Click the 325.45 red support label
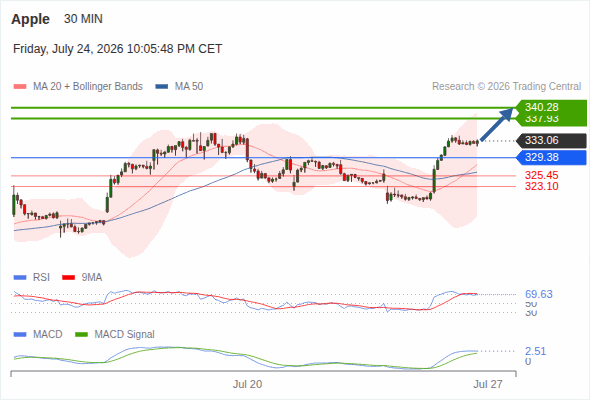The height and width of the screenshot is (400, 590). (541, 175)
